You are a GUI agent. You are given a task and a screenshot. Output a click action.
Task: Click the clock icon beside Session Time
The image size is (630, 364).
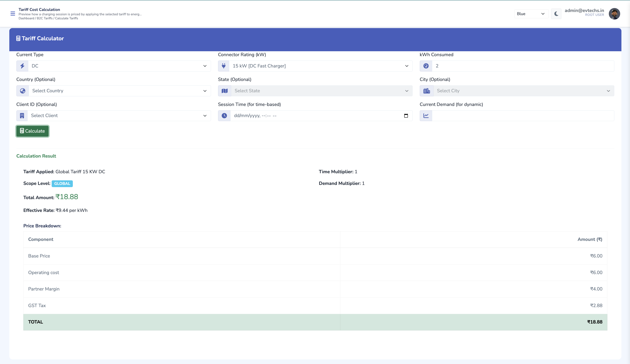point(224,116)
